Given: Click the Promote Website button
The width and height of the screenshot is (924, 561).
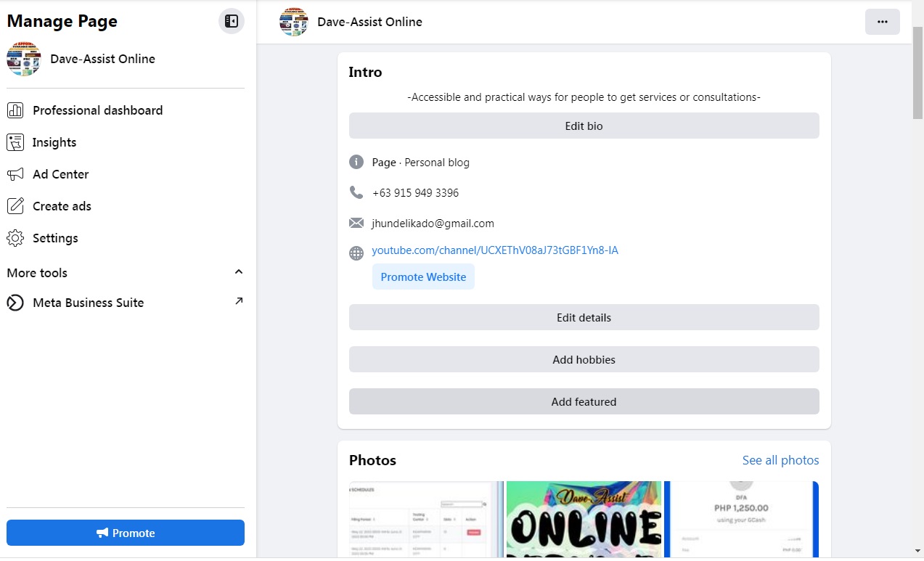Looking at the screenshot, I should [x=423, y=277].
